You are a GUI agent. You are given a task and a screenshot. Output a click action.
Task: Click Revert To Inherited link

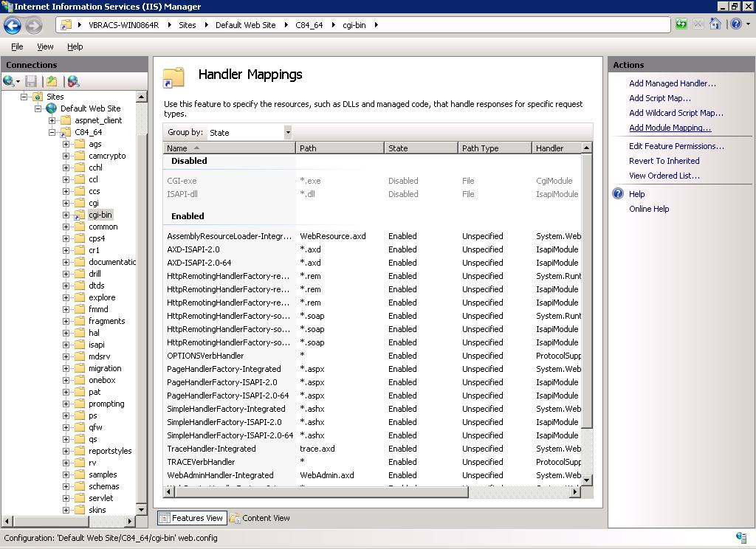[x=664, y=161]
